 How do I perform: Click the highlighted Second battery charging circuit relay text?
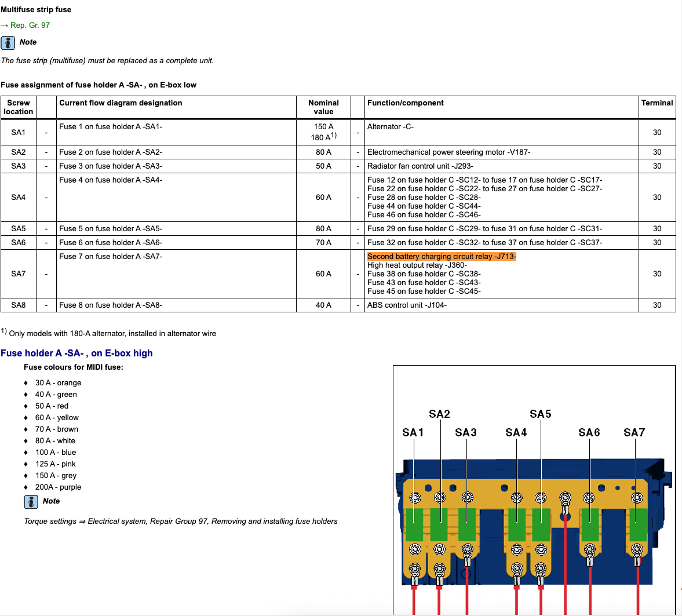[x=441, y=256]
